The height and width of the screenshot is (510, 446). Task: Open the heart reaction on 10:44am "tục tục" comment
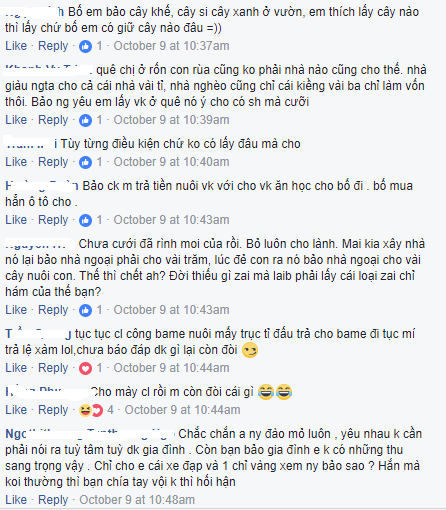coord(85,368)
